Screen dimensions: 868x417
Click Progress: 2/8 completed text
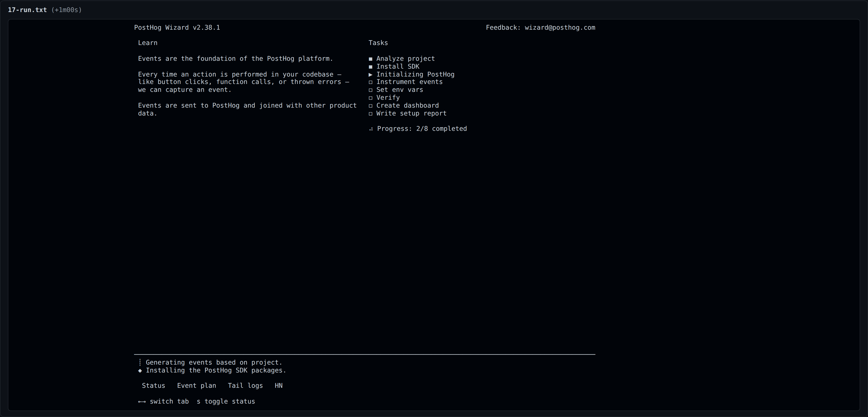pyautogui.click(x=422, y=129)
